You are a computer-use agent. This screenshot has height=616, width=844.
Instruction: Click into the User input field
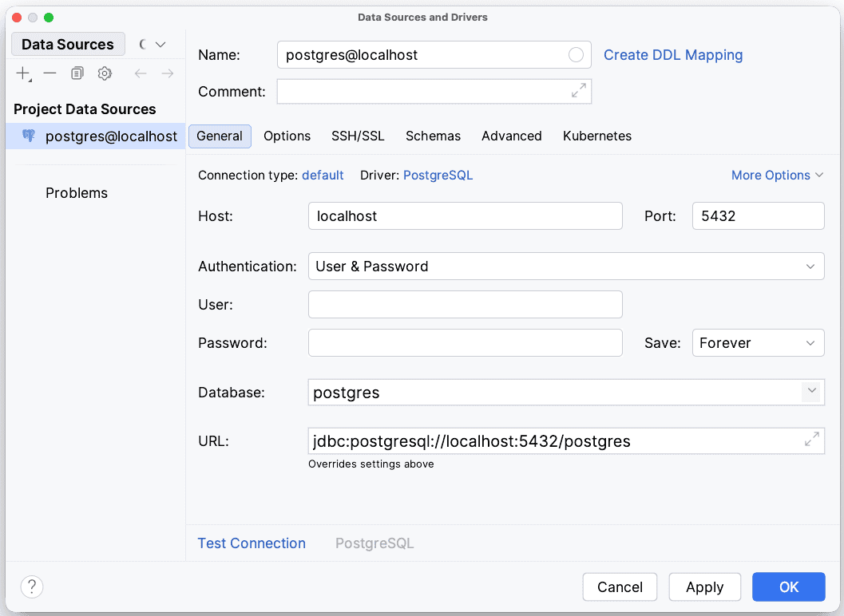tap(465, 305)
